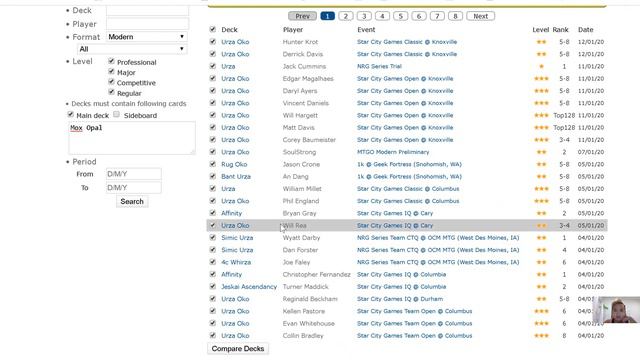Open the All dropdown below Format
The width and height of the screenshot is (640, 360).
tap(132, 49)
